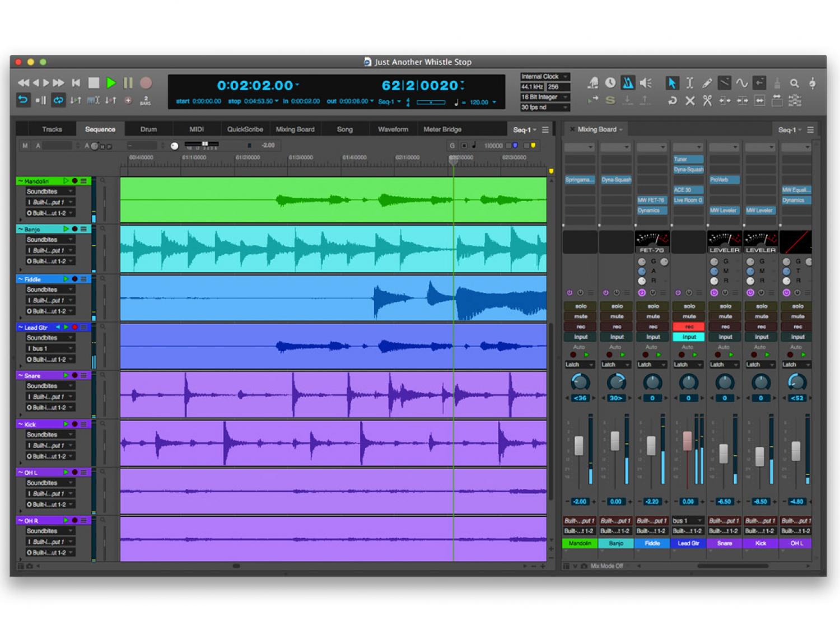Open the Internal Clock dropdown
This screenshot has width=840, height=630.
tap(544, 77)
